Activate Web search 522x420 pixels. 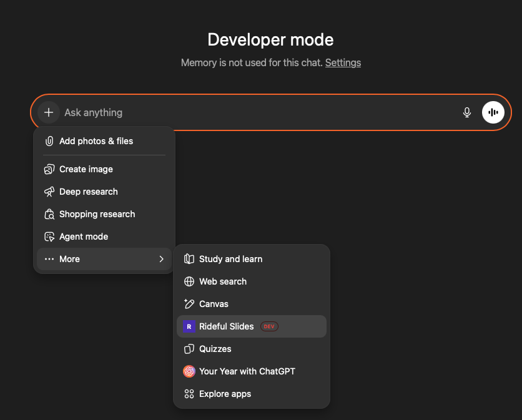(222, 281)
